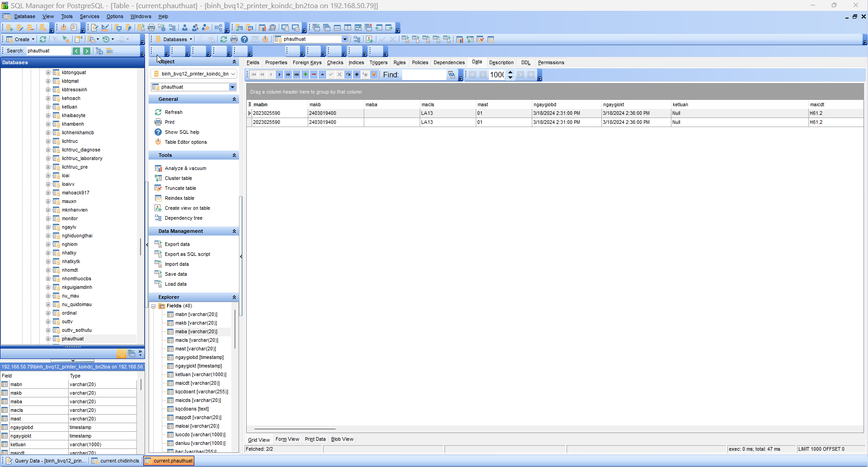Click the green refresh icon in the table editor toolbar
The image size is (868, 467).
click(224, 39)
